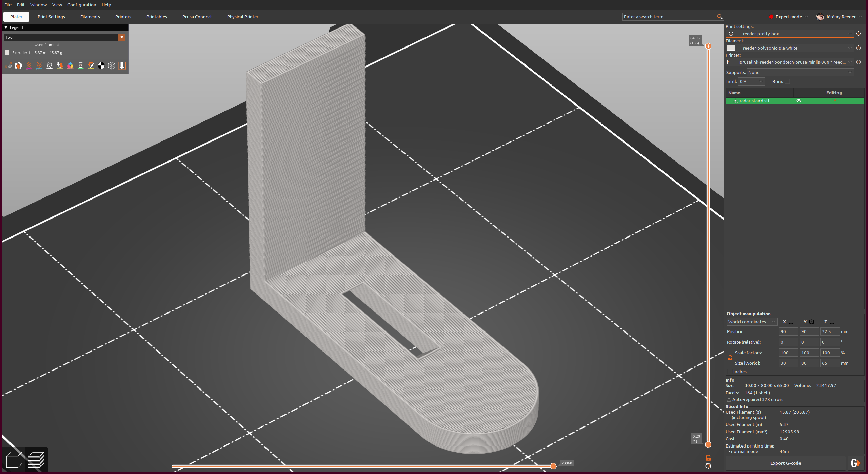Toggle center of gravity marker icon
The height and width of the screenshot is (474, 868).
[101, 65]
